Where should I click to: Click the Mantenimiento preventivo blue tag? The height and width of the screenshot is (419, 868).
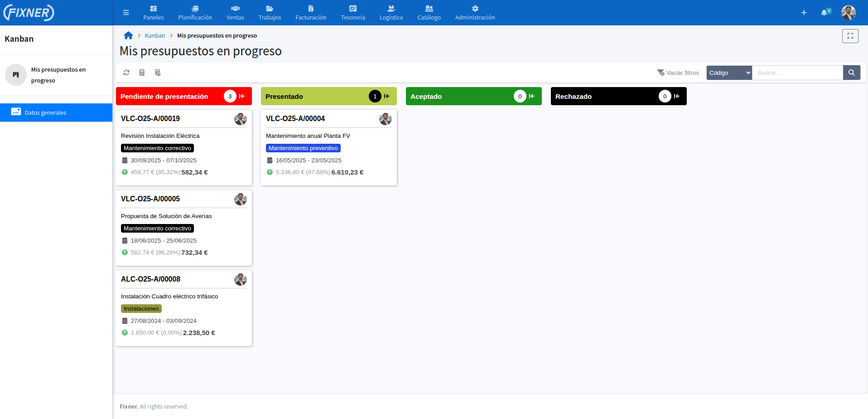pos(303,148)
